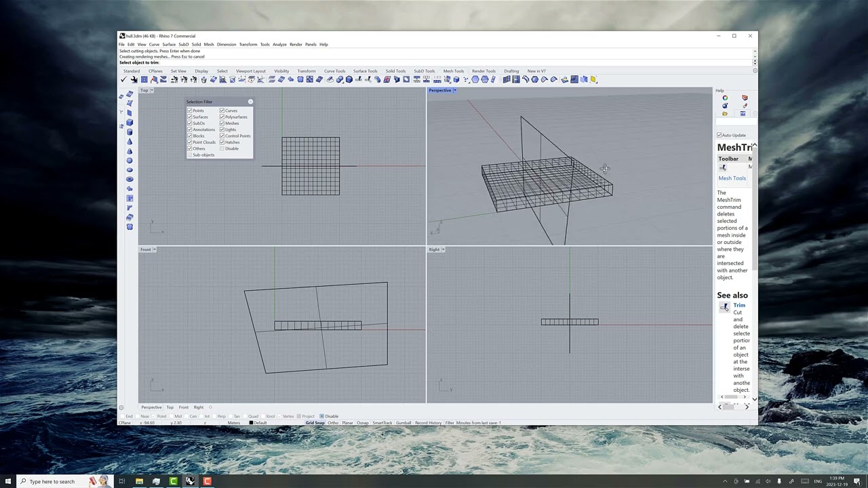The width and height of the screenshot is (868, 488).
Task: Open Task View on the taskbar
Action: tap(122, 481)
